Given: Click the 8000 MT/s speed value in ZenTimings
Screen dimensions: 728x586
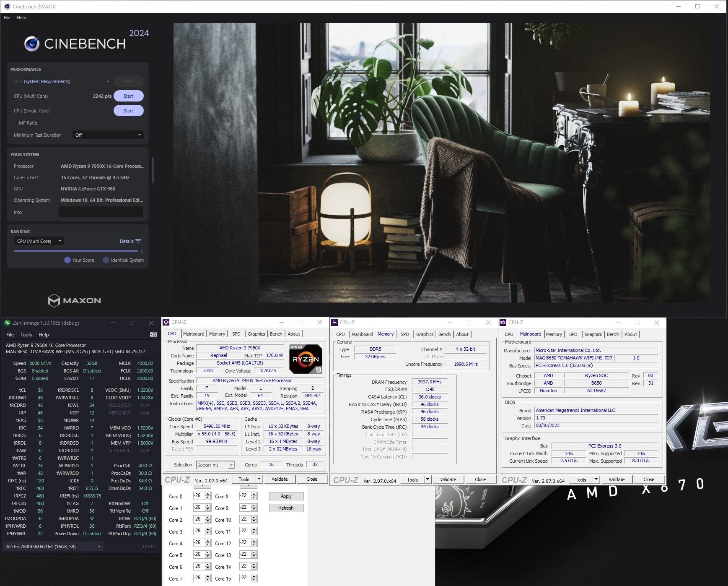Looking at the screenshot, I should coord(40,363).
